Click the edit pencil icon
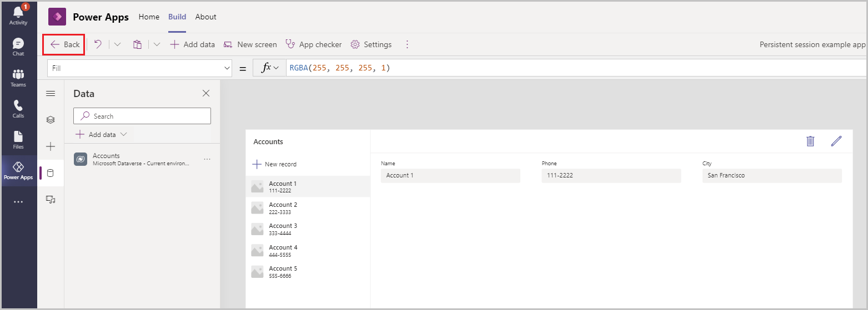The height and width of the screenshot is (310, 868). click(x=836, y=141)
